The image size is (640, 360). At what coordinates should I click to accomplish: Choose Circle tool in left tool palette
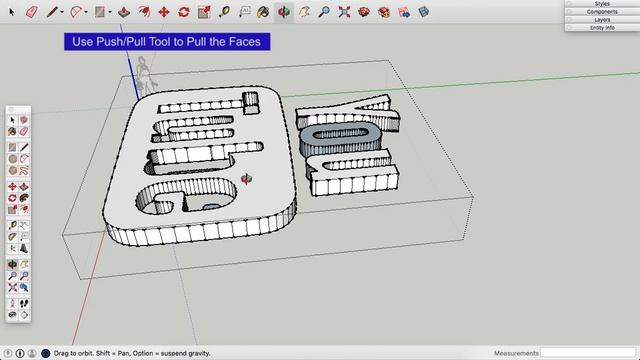click(12, 159)
